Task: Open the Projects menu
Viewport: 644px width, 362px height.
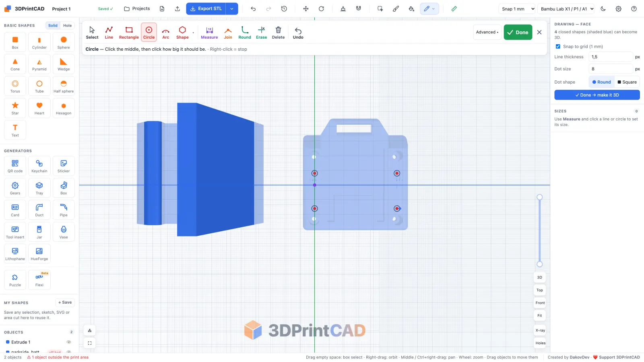Action: click(137, 8)
